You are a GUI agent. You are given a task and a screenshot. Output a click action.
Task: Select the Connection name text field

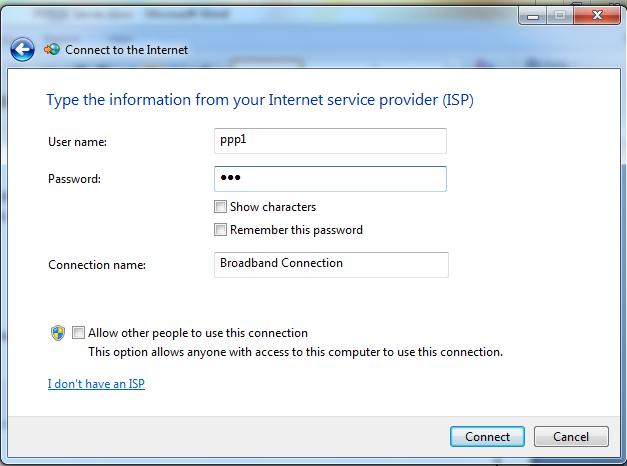(x=331, y=265)
